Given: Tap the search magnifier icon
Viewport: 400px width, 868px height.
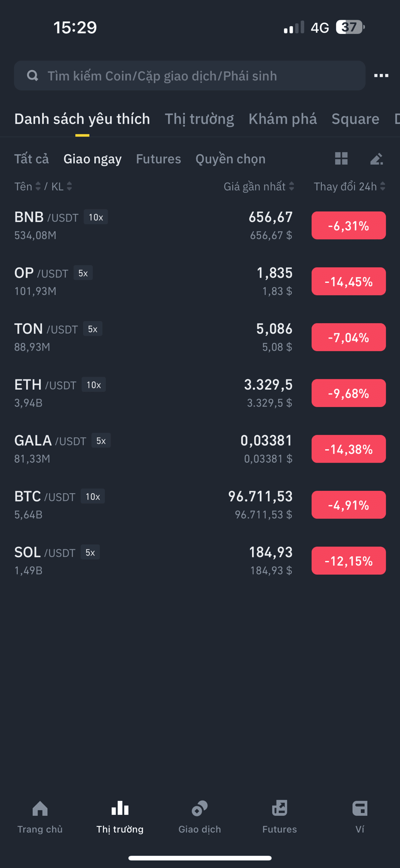Looking at the screenshot, I should 32,75.
